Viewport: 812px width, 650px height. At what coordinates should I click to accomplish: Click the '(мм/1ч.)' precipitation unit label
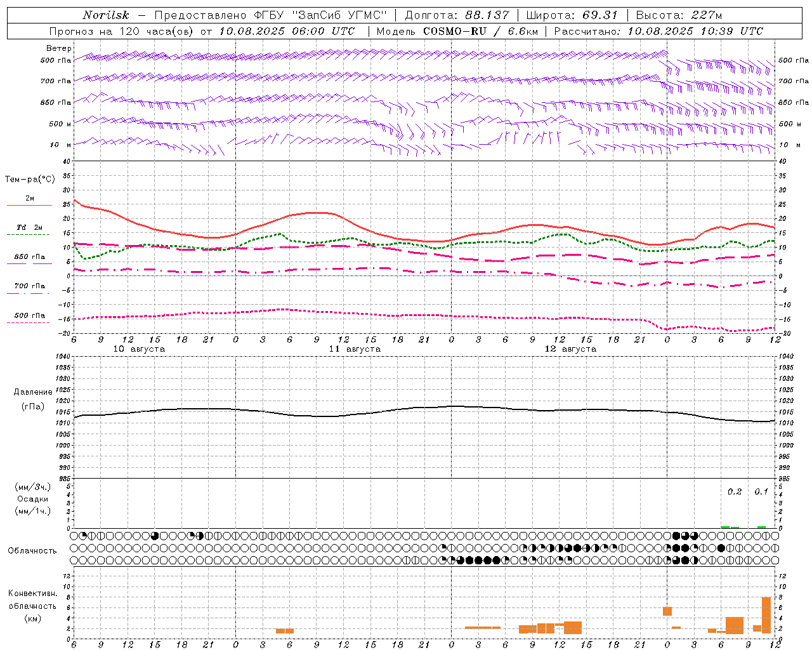33,511
